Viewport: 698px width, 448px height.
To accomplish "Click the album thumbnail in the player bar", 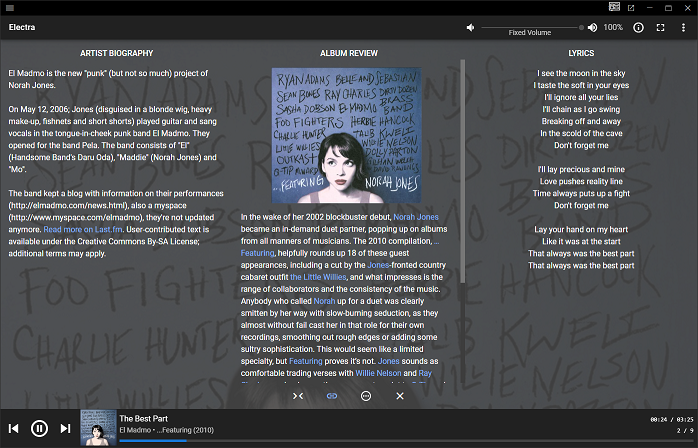I will point(98,428).
